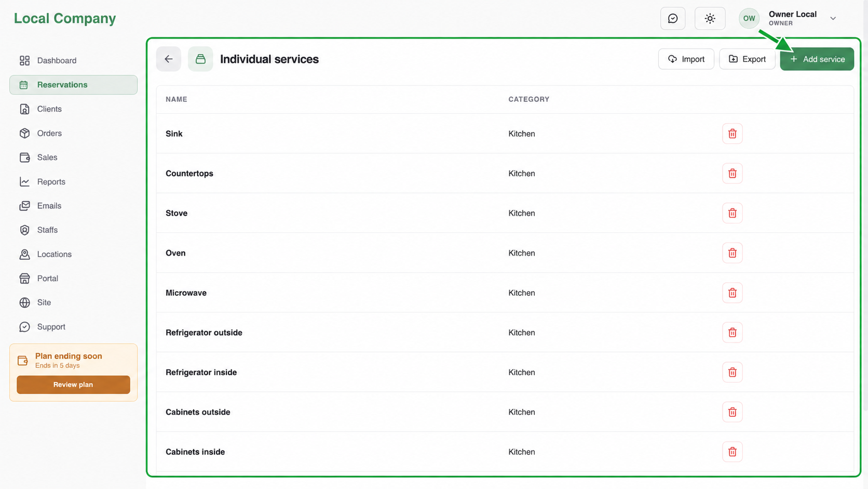Delete the Countertops service
Screen dimensions: 868x489
(x=732, y=174)
